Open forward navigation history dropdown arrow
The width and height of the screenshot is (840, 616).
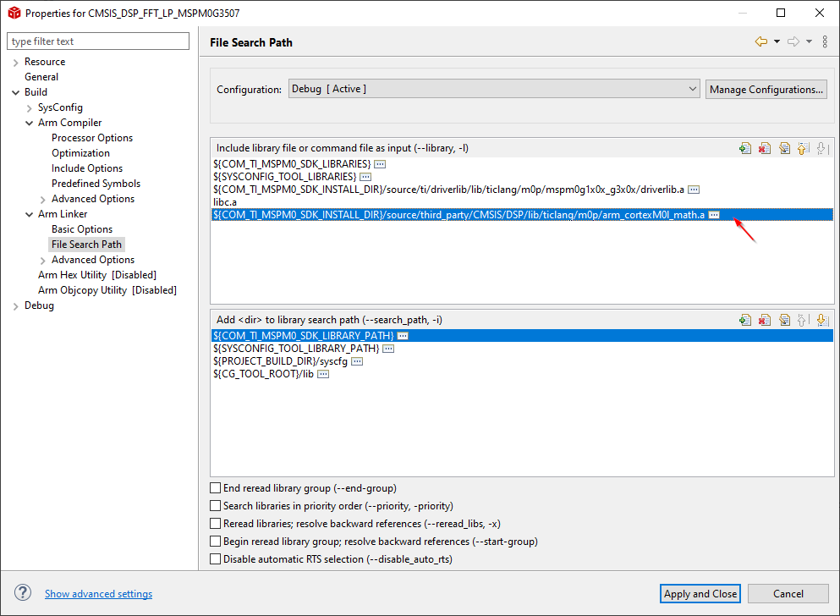click(x=809, y=41)
